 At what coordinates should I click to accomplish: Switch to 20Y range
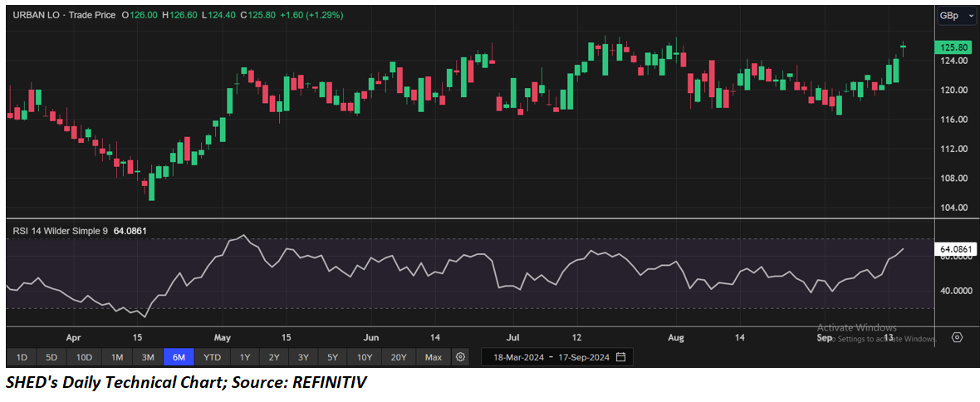point(399,358)
